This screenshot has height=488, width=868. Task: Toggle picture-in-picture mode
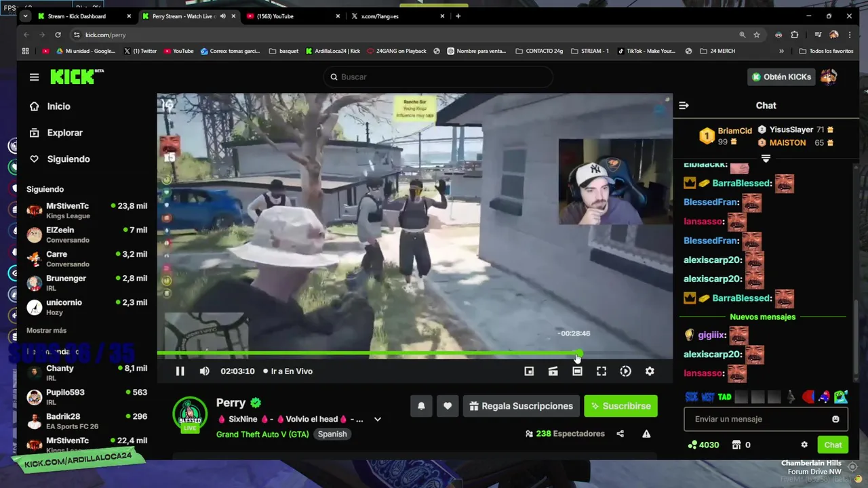pyautogui.click(x=529, y=371)
